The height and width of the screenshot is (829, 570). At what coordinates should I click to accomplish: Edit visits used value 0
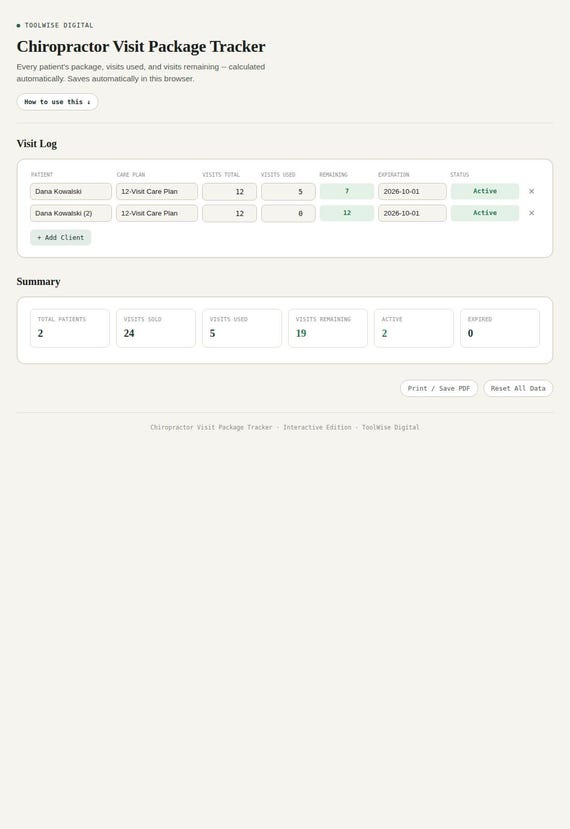pos(288,213)
